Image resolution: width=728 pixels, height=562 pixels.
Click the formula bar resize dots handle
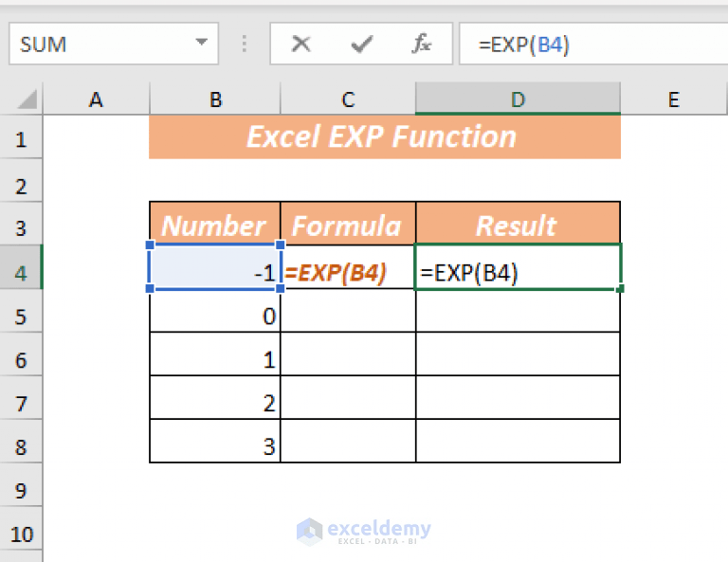[245, 44]
